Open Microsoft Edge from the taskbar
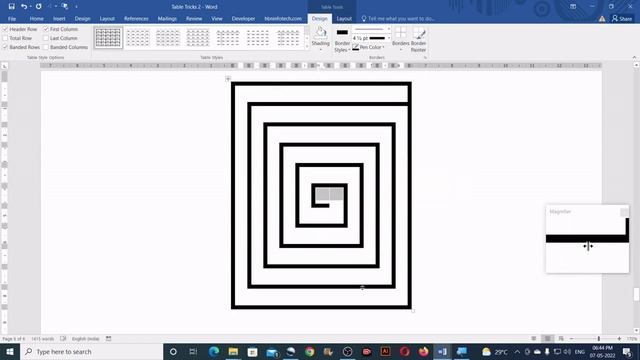This screenshot has height=360, width=640. 214,351
